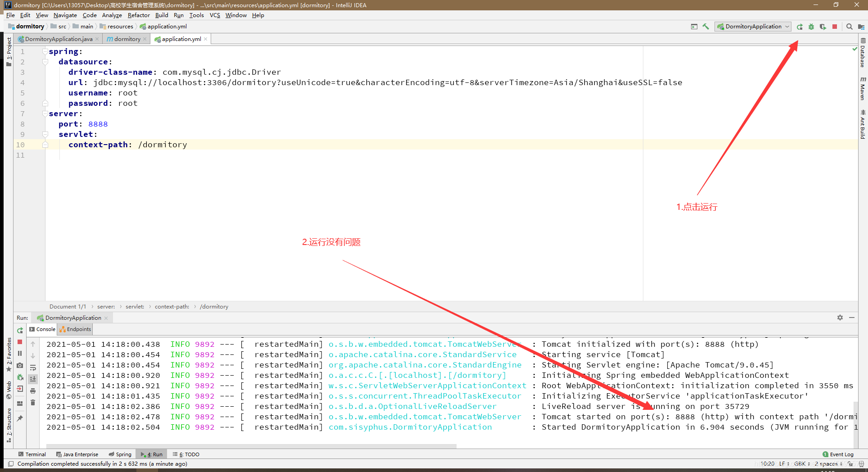Jump down the stack trace arrow

point(33,356)
